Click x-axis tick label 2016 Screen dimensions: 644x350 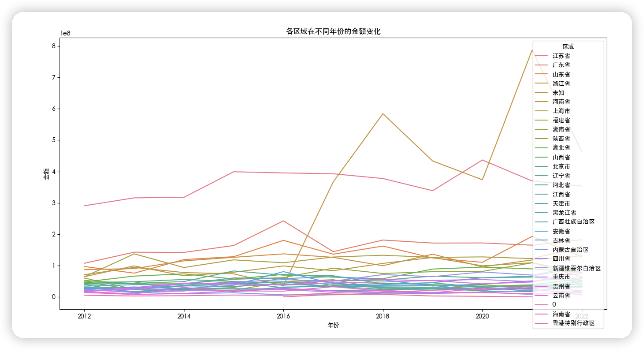pos(283,316)
